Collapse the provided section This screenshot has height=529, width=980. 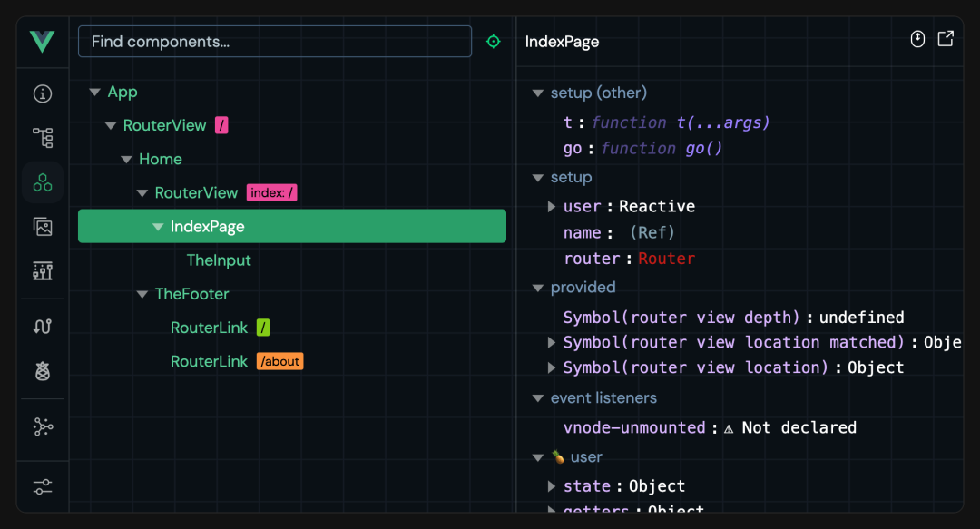[x=537, y=287]
